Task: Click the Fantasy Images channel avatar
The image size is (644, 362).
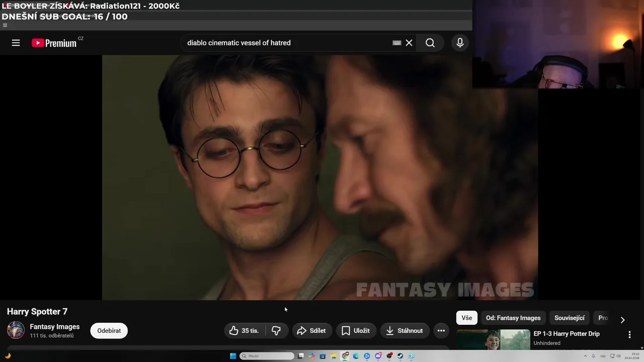Action: point(16,330)
